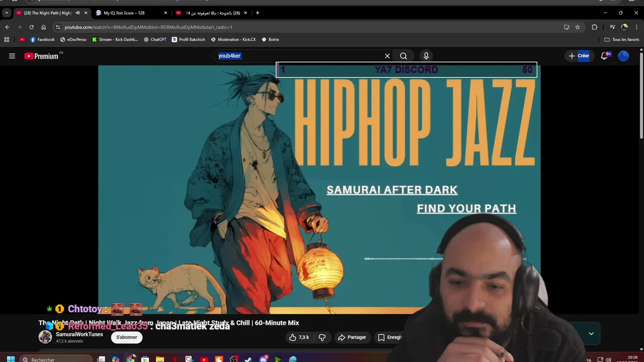The height and width of the screenshot is (362, 644).
Task: Open a new browser tab
Action: click(258, 13)
